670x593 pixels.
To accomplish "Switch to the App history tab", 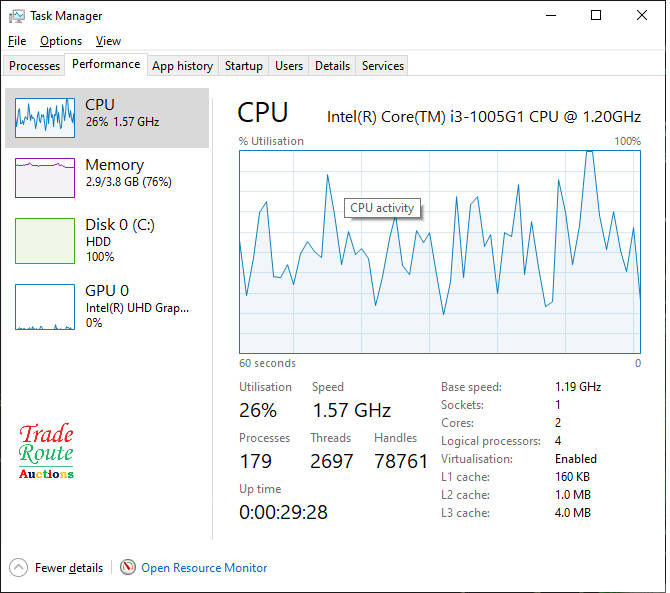I will point(182,66).
